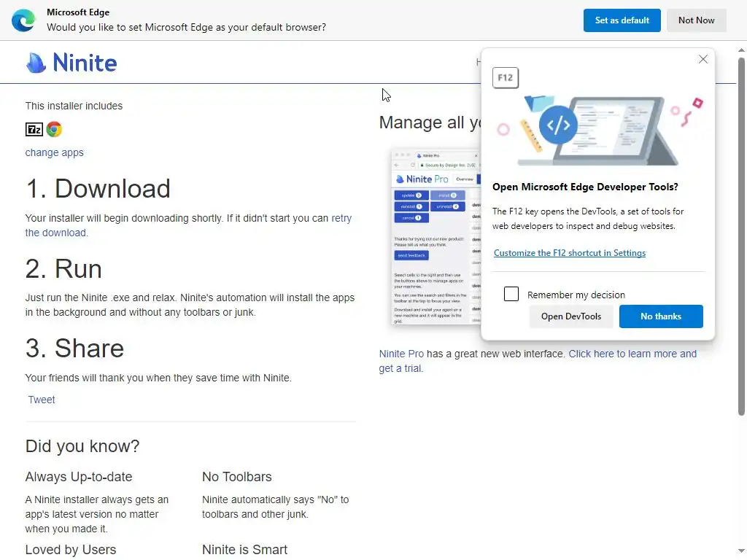Viewport: 747px width, 560px height.
Task: Click retry the download link
Action: [x=341, y=218]
